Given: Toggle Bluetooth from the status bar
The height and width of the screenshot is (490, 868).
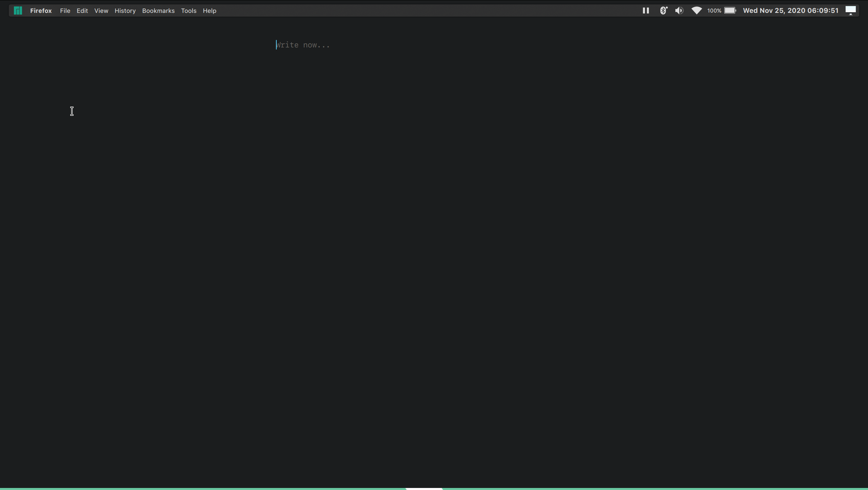Looking at the screenshot, I should point(664,10).
